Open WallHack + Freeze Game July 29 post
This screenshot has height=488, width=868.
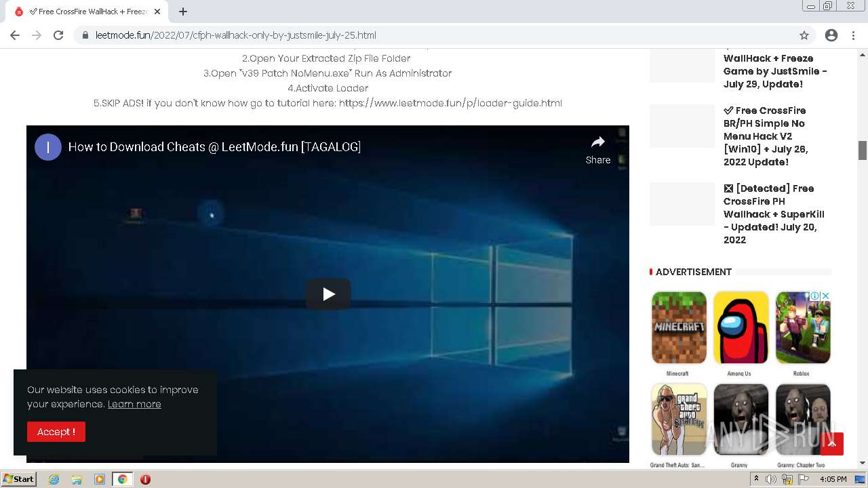775,70
